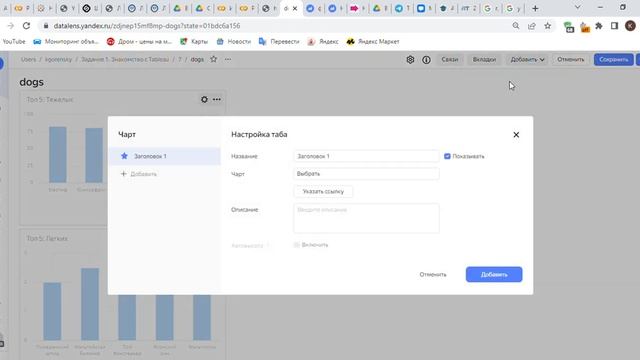Expand the Добавить dropdown in header
The image size is (640, 360).
527,60
